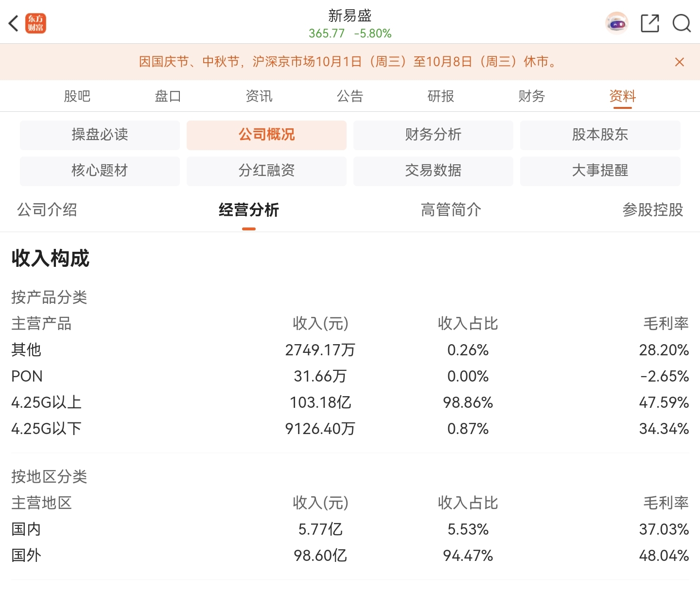Switch to 公司介绍 sub-tab

click(47, 210)
